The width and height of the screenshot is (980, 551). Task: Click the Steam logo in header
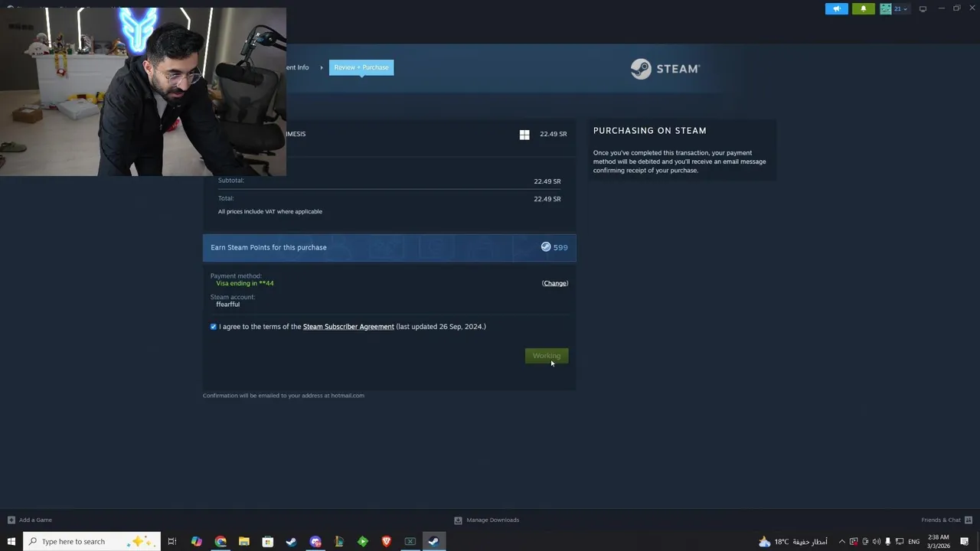pos(665,69)
